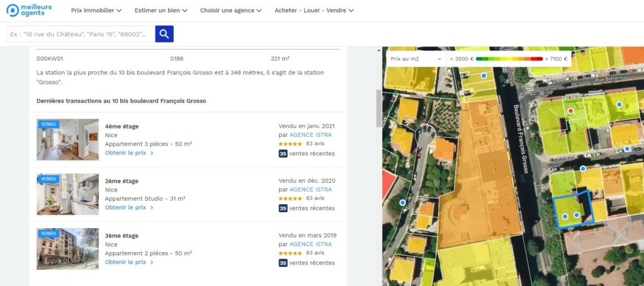This screenshot has width=644, height=286.
Task: Open the 4ème étage listing photo
Action: [67, 140]
